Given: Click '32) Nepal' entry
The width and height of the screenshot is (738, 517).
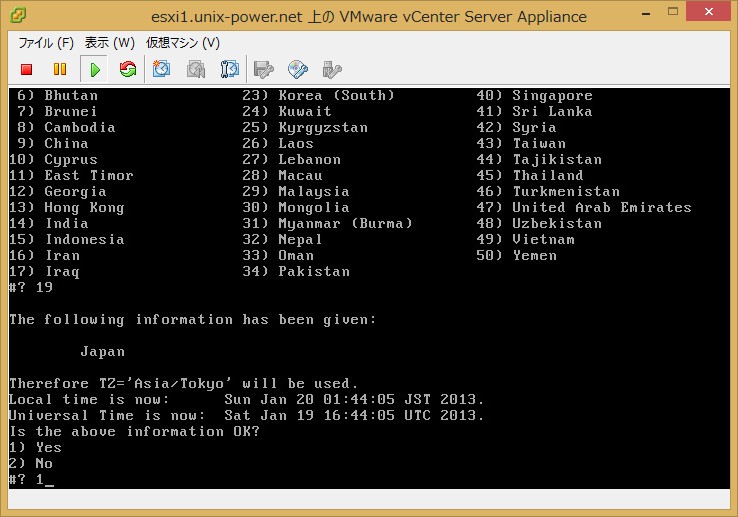Looking at the screenshot, I should [282, 239].
